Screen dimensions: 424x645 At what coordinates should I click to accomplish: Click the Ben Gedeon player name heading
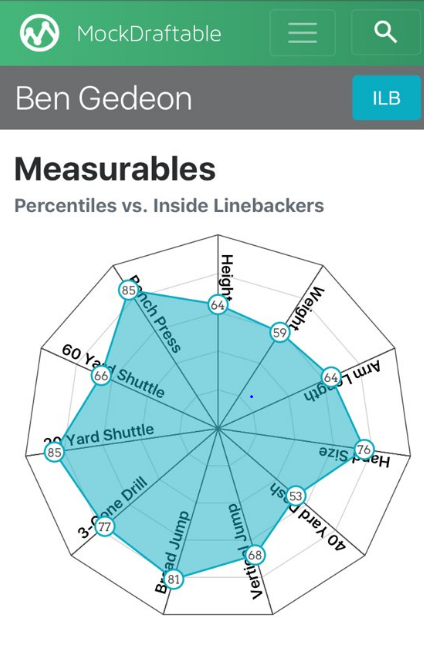(104, 99)
